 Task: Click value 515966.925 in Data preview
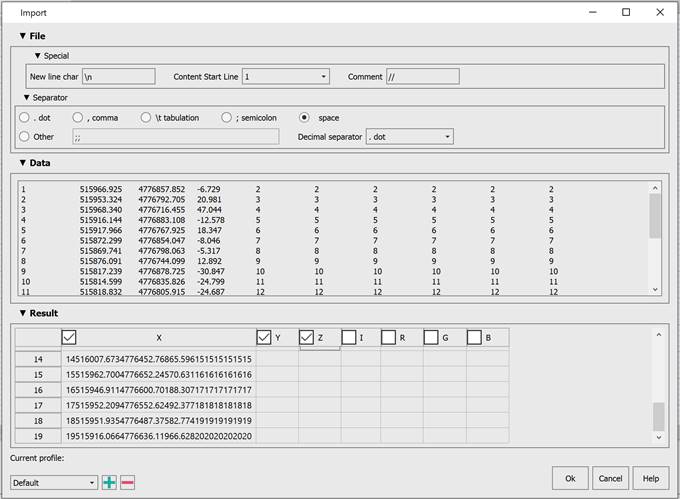[x=101, y=189]
